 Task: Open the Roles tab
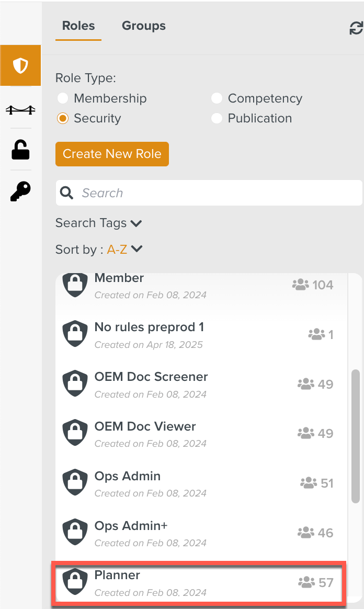[x=78, y=26]
